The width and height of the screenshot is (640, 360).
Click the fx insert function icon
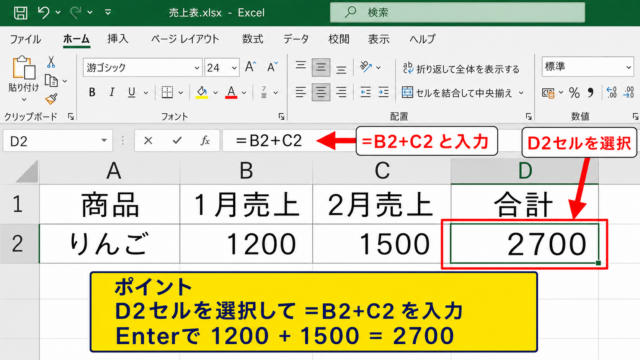(205, 141)
